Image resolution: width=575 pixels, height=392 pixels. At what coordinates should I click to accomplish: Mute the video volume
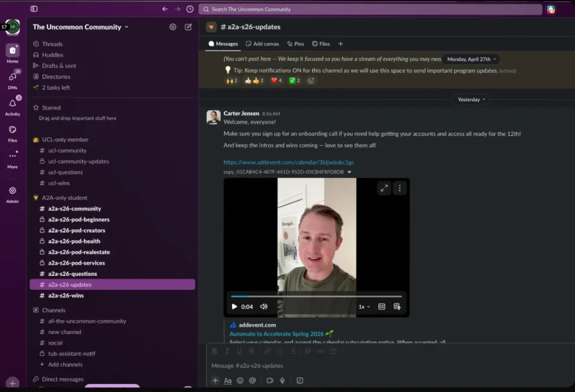pos(263,307)
